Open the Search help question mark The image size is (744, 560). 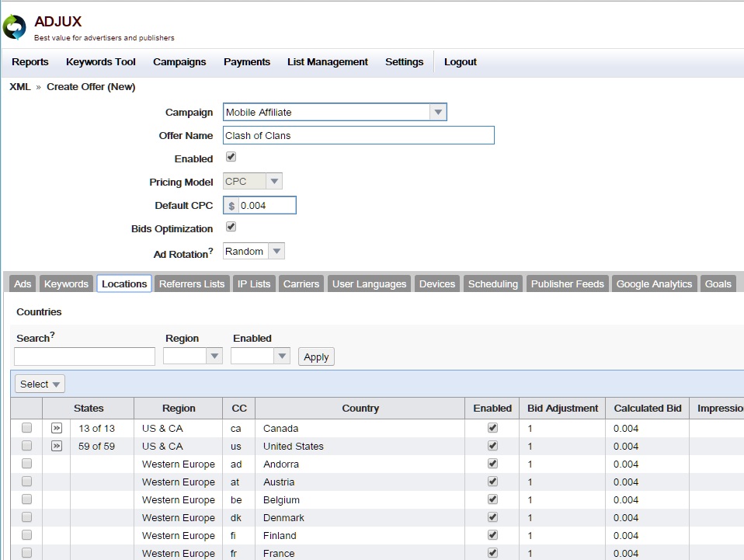52,335
